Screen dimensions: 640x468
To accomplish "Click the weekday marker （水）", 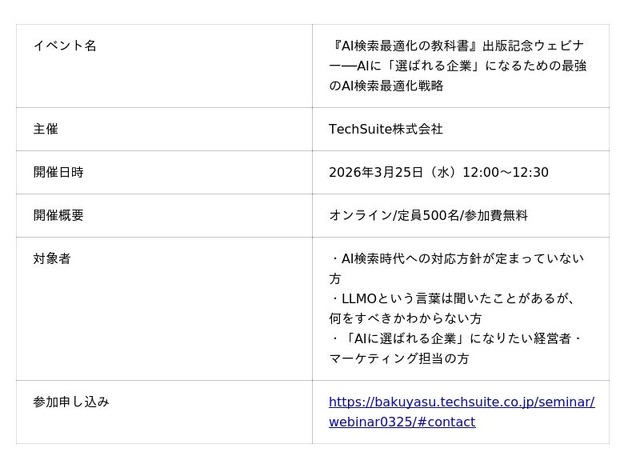I will click(x=443, y=172).
